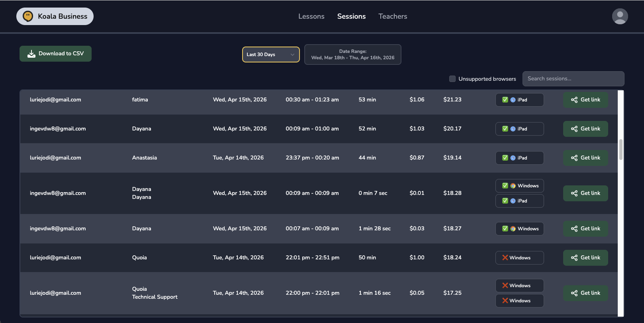Get link for fatima session

585,100
